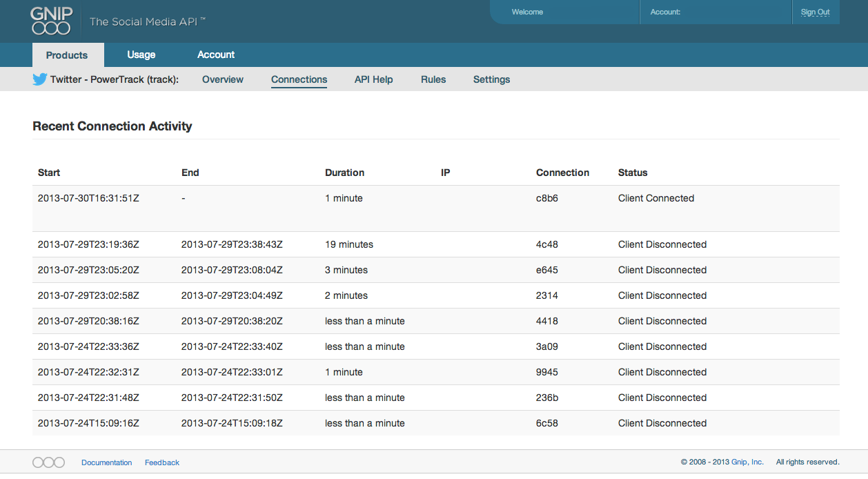Click the Duration column header
This screenshot has width=868, height=479.
coord(344,173)
